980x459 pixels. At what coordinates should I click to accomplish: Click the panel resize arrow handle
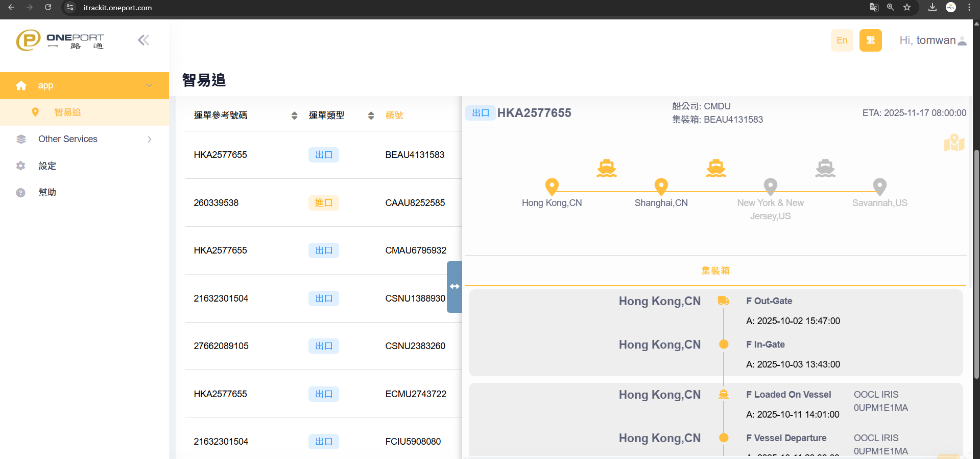pyautogui.click(x=454, y=286)
